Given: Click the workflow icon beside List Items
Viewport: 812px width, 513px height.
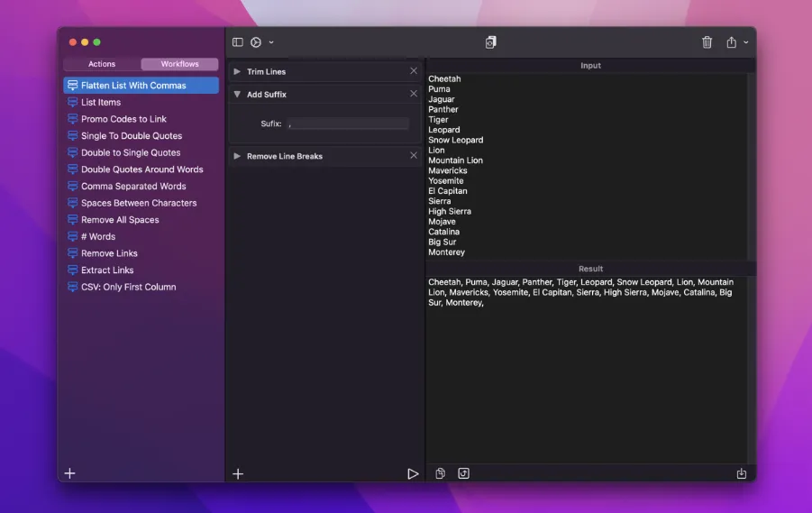Looking at the screenshot, I should pos(72,102).
